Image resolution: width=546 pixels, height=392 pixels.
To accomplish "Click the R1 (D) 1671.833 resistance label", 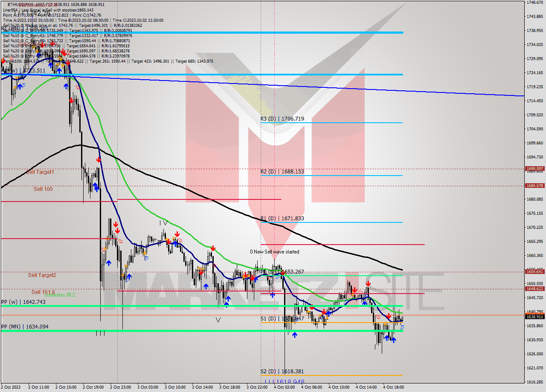I will click(282, 219).
